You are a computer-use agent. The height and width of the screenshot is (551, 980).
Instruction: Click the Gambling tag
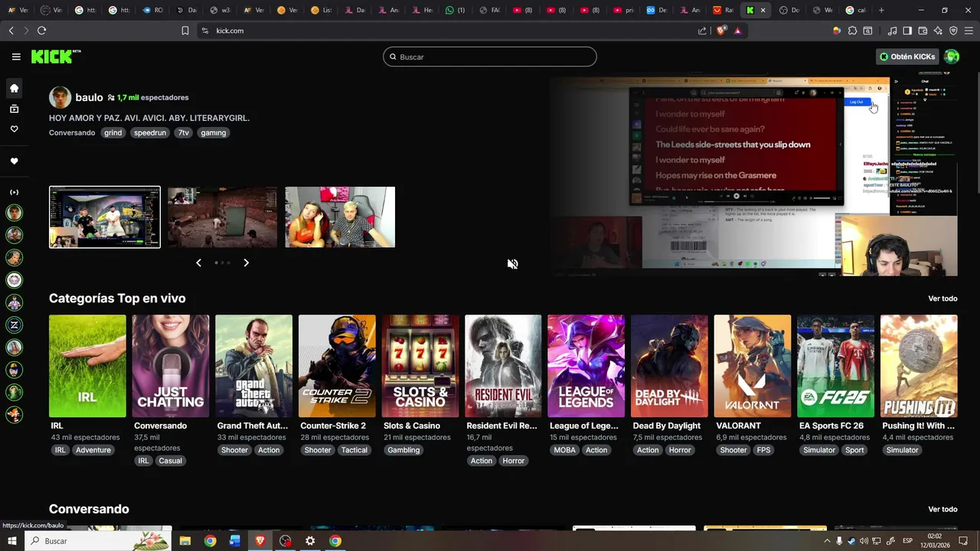[403, 450]
